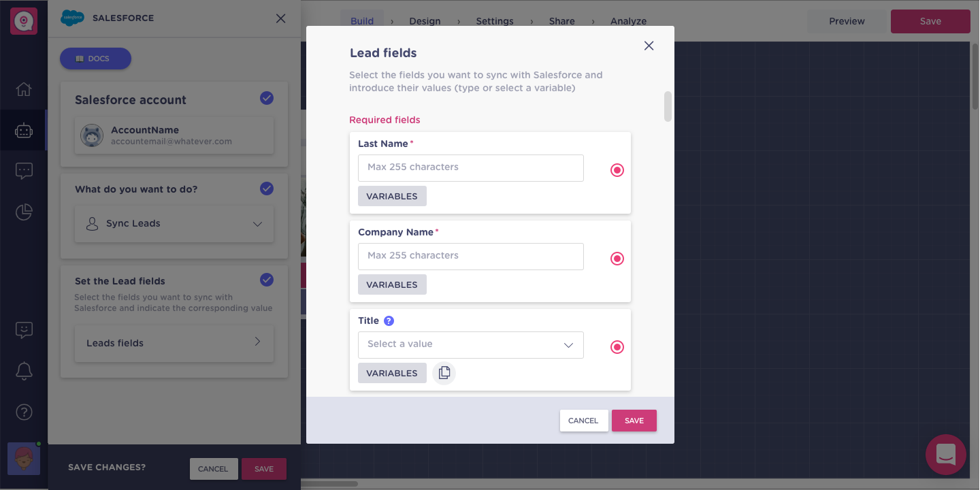The width and height of the screenshot is (980, 490).
Task: Open the notifications bell icon
Action: pyautogui.click(x=24, y=371)
